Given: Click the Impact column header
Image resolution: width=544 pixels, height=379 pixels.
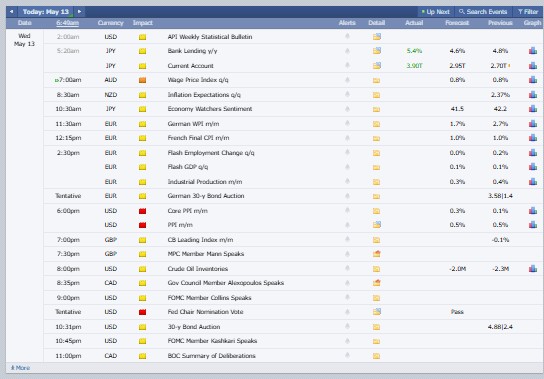Looking at the screenshot, I should (x=143, y=23).
